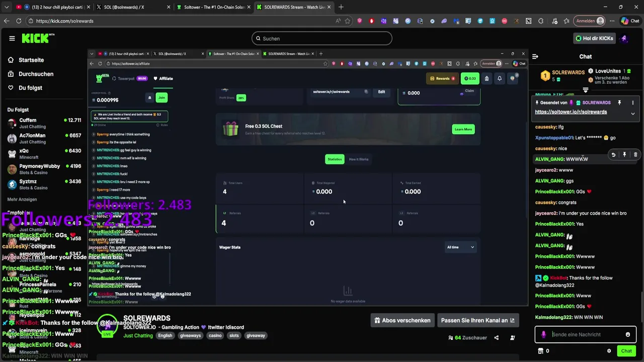Viewport: 644px width, 362px height.
Task: Open the Just Chatting category link
Action: [138, 335]
